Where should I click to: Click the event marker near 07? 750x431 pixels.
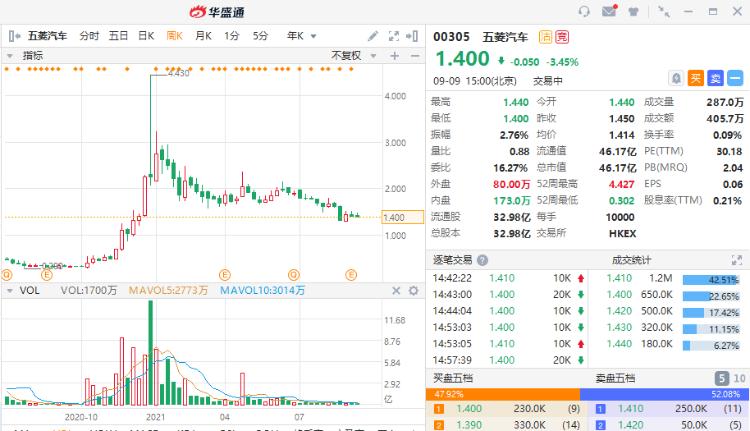(294, 275)
